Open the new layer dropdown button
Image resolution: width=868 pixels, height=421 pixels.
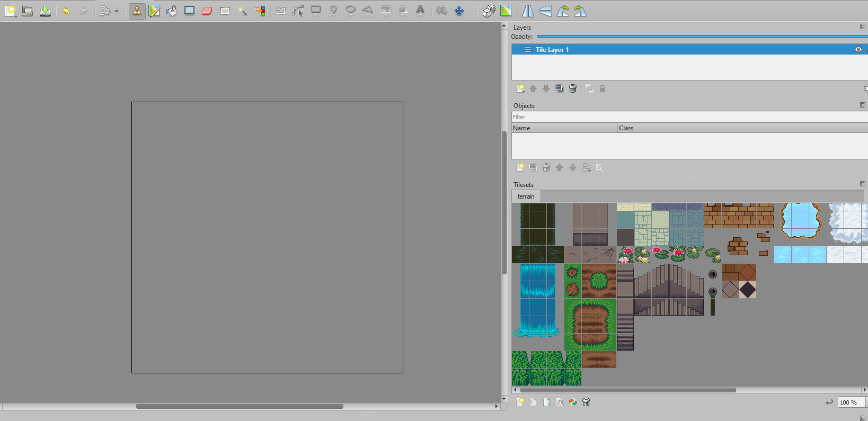(x=520, y=88)
